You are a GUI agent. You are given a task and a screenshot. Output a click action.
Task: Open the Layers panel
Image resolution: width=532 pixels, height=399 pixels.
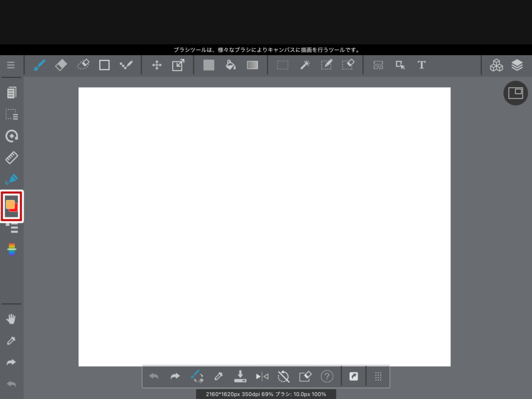pyautogui.click(x=516, y=65)
